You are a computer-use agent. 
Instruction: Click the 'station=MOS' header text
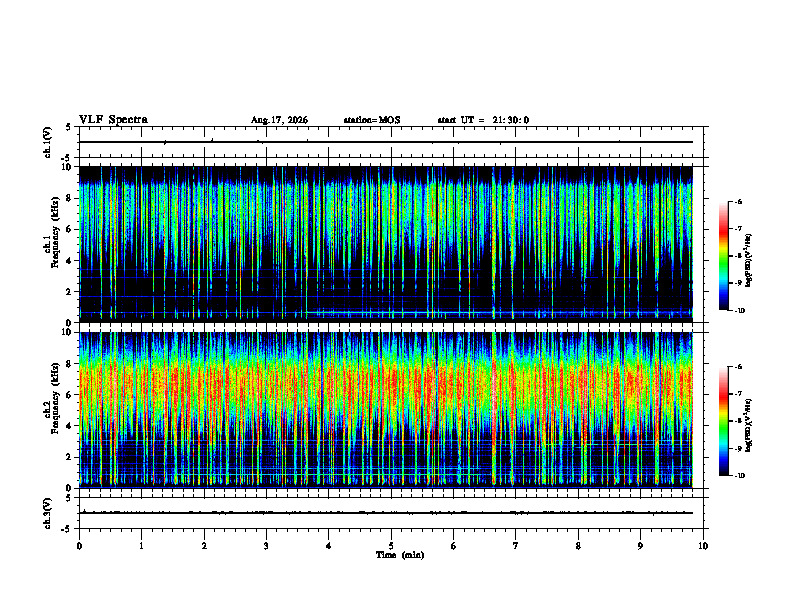tap(372, 120)
